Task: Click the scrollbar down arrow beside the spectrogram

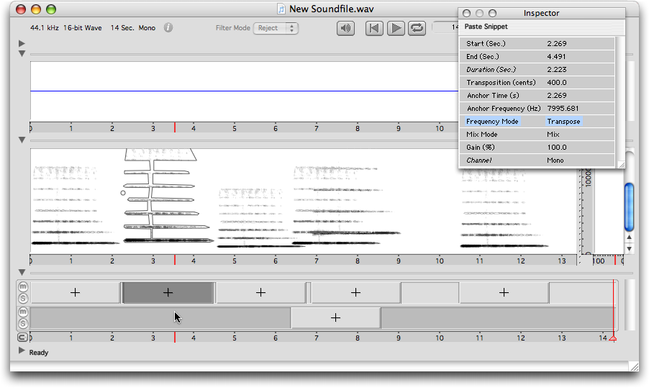Action: pos(629,248)
